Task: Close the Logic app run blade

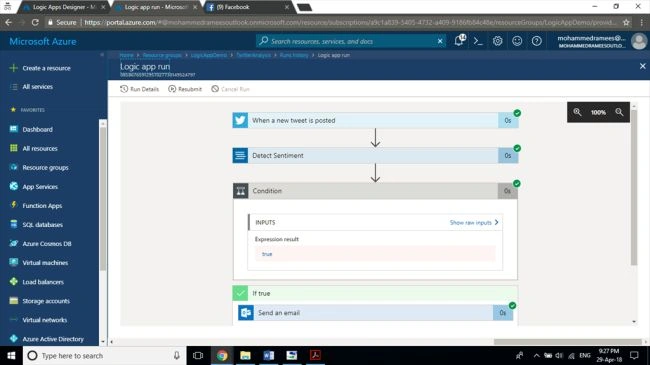Action: pos(643,66)
